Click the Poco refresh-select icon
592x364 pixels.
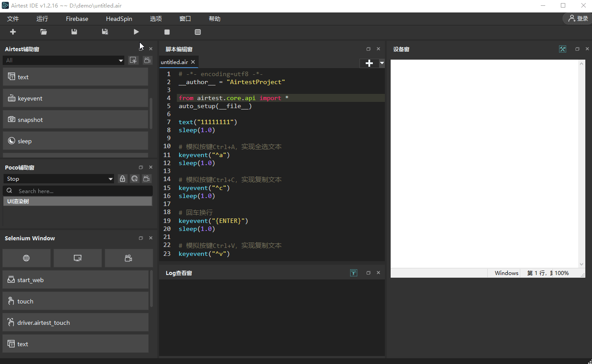(135, 179)
